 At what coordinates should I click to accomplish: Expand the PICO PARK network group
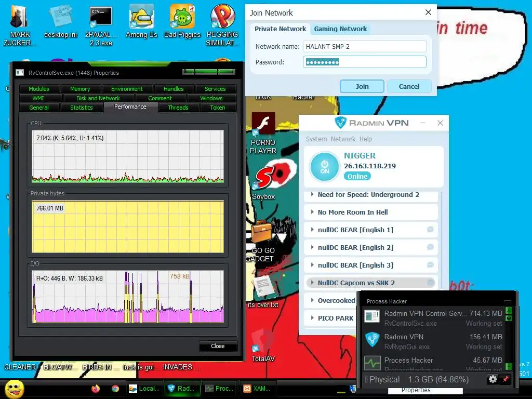click(312, 318)
